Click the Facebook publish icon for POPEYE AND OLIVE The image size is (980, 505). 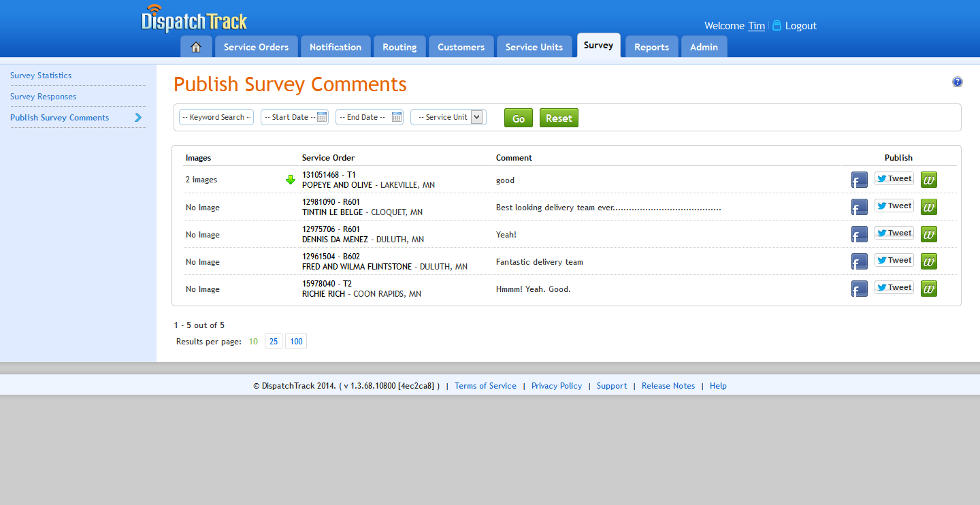(859, 179)
